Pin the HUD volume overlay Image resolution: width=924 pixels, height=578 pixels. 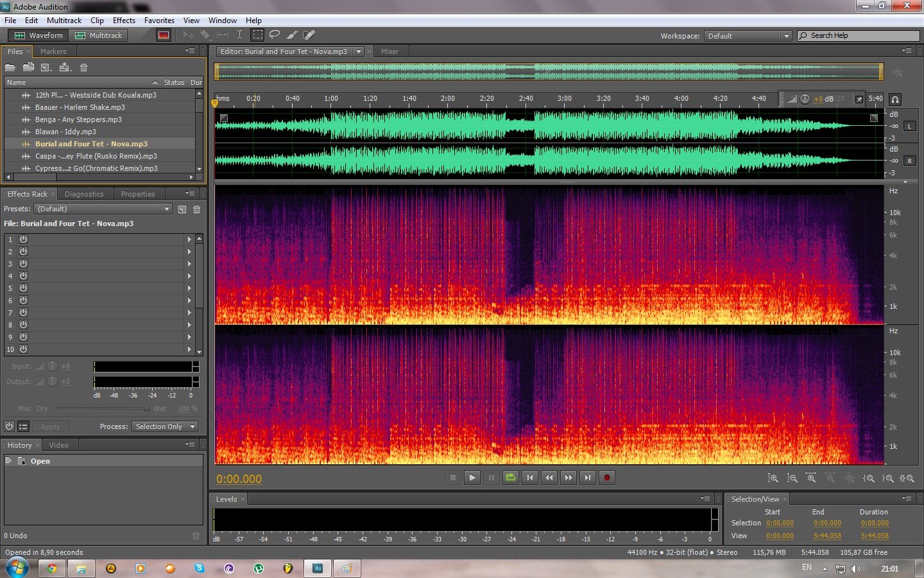[859, 100]
